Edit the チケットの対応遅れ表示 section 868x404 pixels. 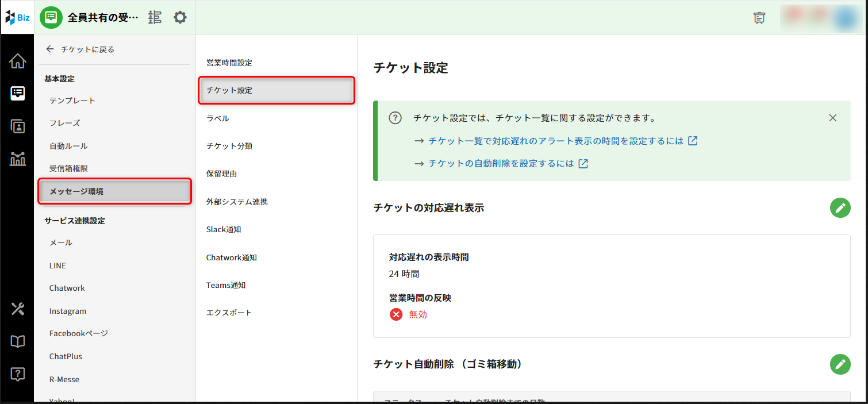coord(840,207)
